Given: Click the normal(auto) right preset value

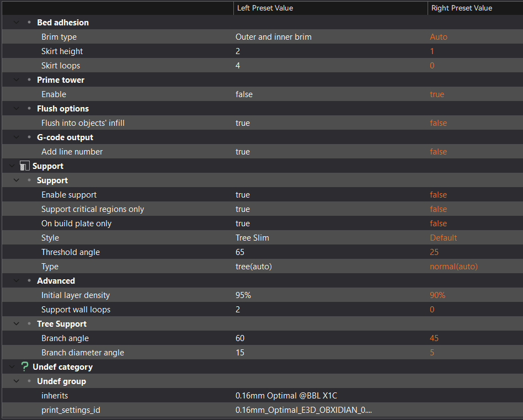Looking at the screenshot, I should point(453,267).
